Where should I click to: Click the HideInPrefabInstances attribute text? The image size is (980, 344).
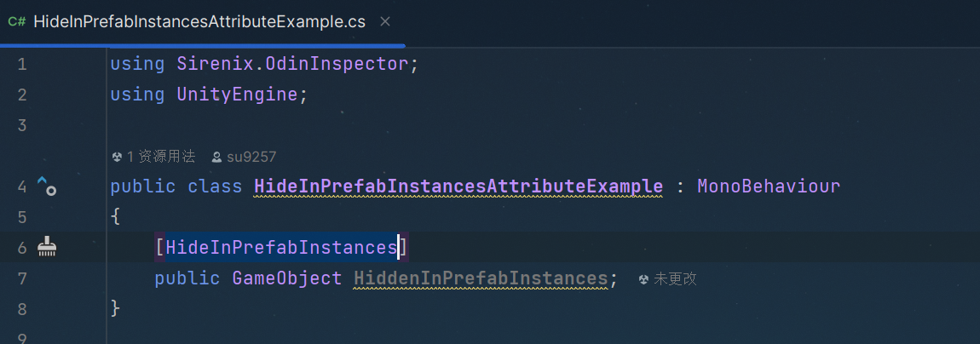(x=282, y=247)
